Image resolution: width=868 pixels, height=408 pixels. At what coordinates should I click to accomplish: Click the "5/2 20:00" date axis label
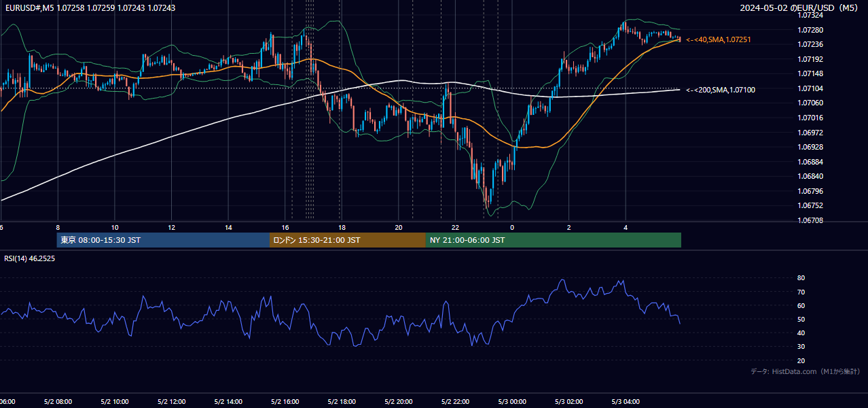(399, 402)
